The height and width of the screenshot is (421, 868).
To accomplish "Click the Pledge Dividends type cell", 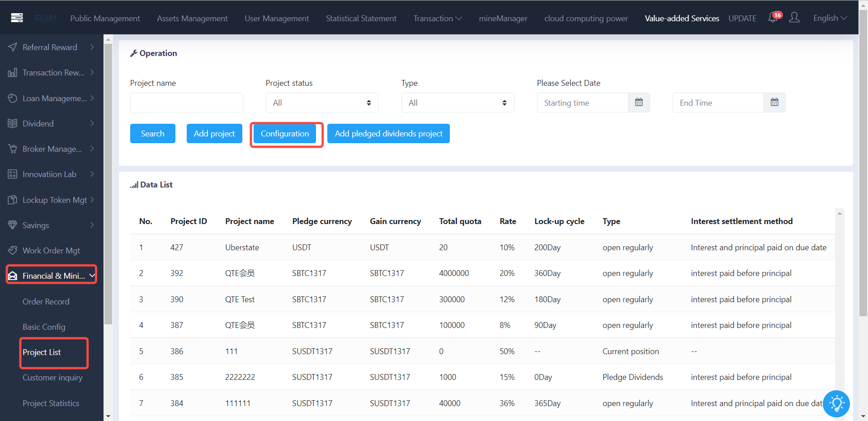I will (632, 377).
